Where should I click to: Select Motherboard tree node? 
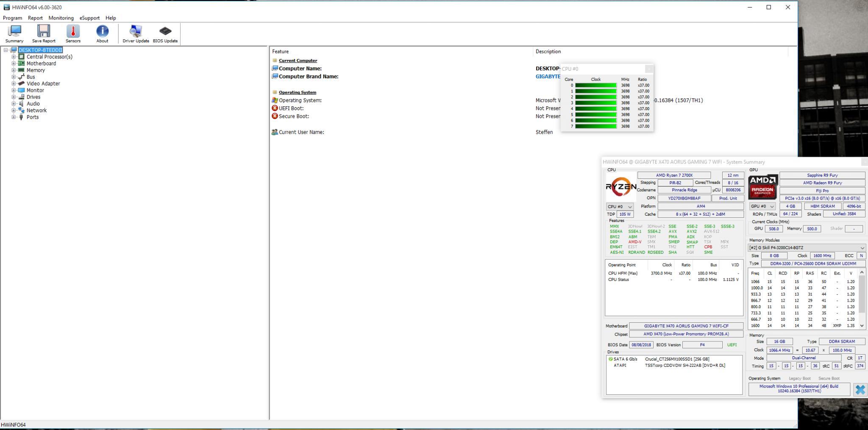pos(41,64)
